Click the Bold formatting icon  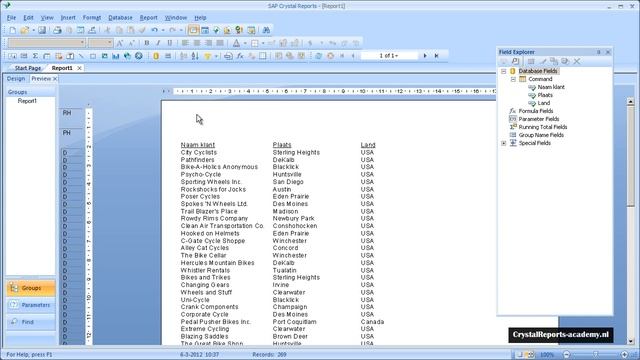[147, 43]
